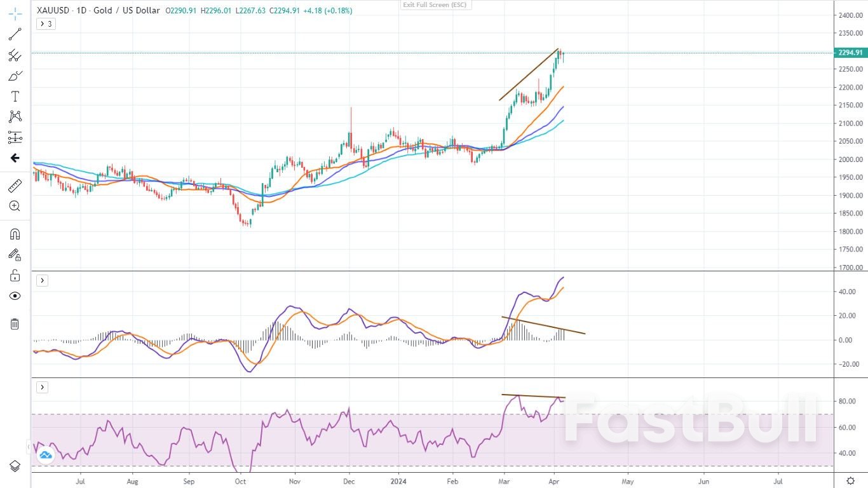Toggle magnet mode for drawings
The height and width of the screenshot is (488, 868).
(x=15, y=234)
